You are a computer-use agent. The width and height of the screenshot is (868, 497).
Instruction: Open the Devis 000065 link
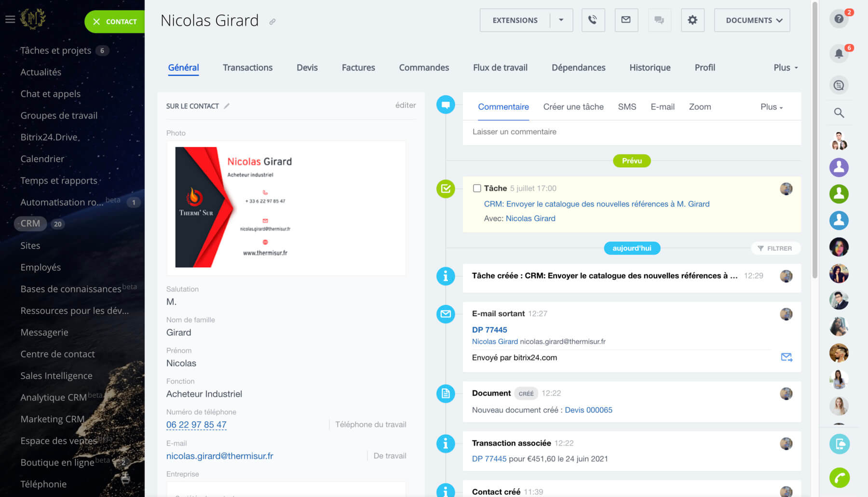coord(588,410)
